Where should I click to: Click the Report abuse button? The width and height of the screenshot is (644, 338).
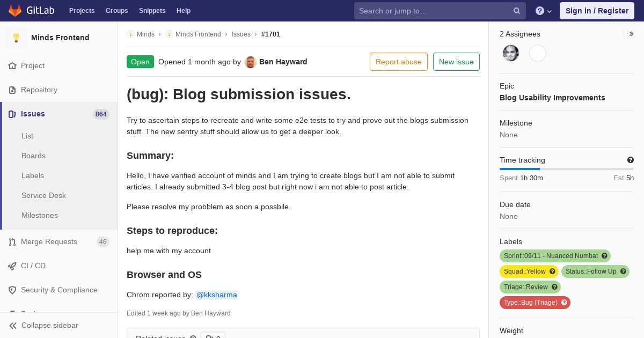pos(399,62)
